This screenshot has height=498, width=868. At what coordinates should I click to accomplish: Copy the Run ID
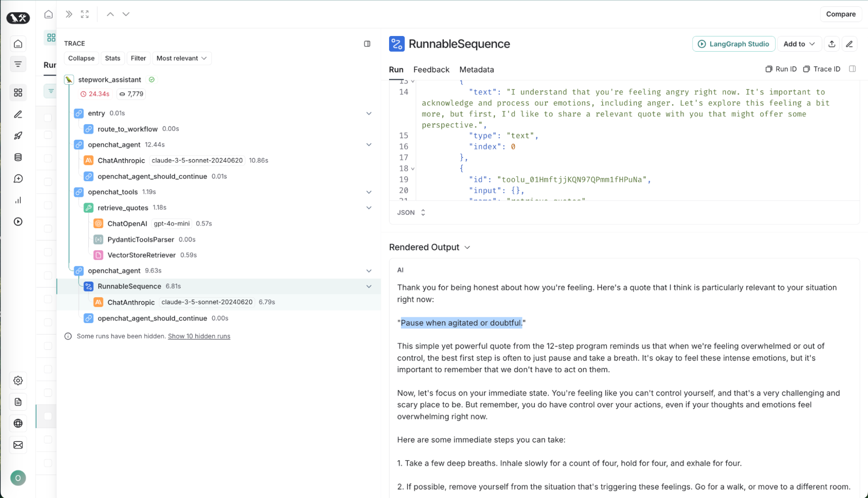tap(781, 69)
